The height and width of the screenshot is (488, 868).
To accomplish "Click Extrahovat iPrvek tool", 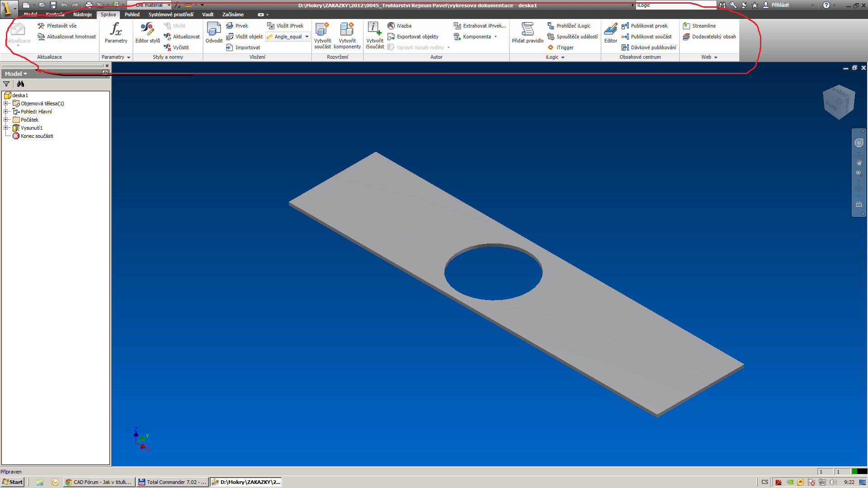I will coord(480,26).
